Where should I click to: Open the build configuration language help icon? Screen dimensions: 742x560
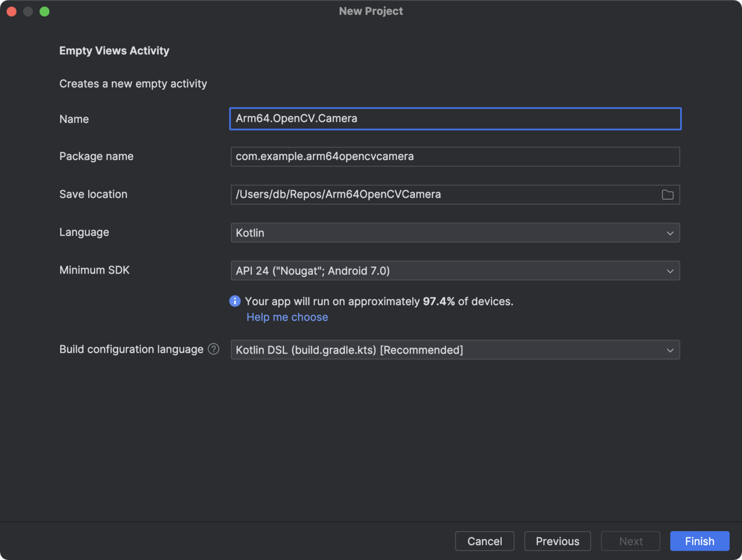[214, 349]
